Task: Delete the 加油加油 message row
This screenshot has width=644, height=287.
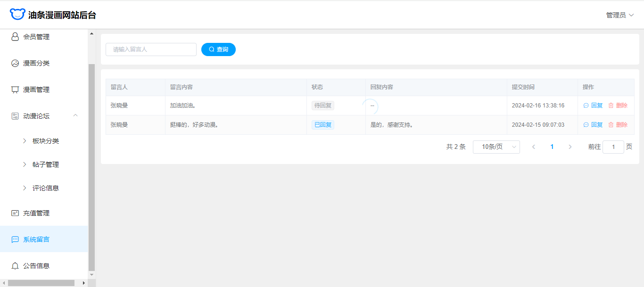Action: point(618,106)
